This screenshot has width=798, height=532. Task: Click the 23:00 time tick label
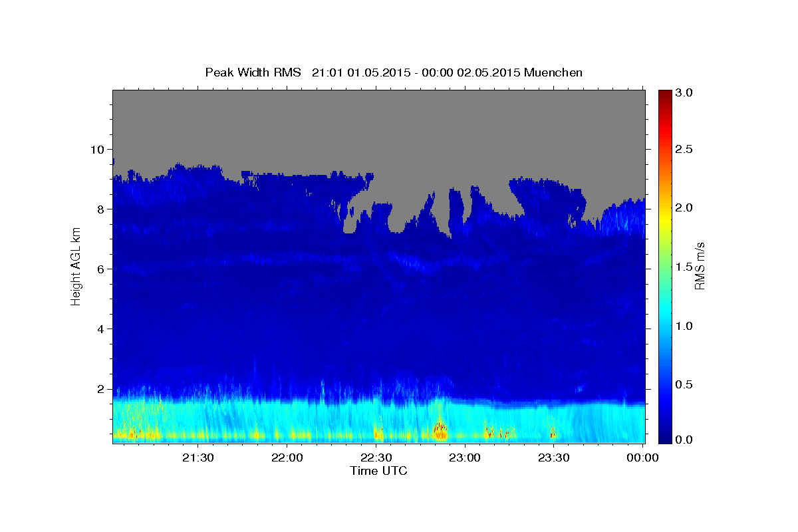(465, 458)
